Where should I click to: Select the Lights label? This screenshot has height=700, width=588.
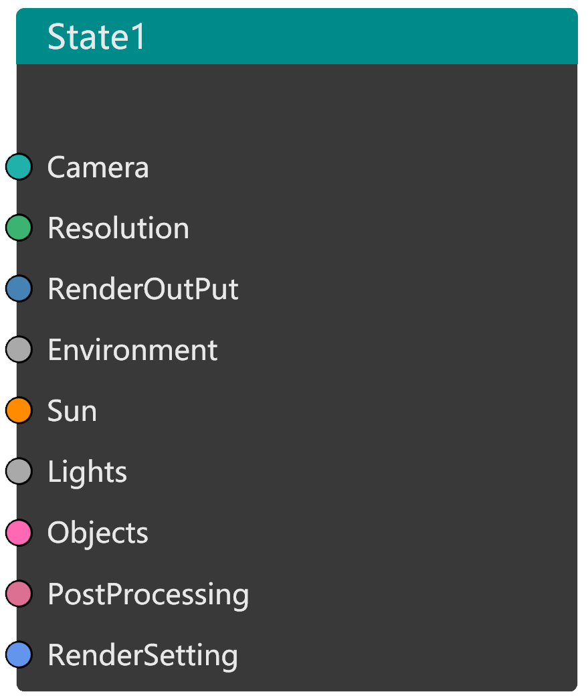tap(87, 472)
